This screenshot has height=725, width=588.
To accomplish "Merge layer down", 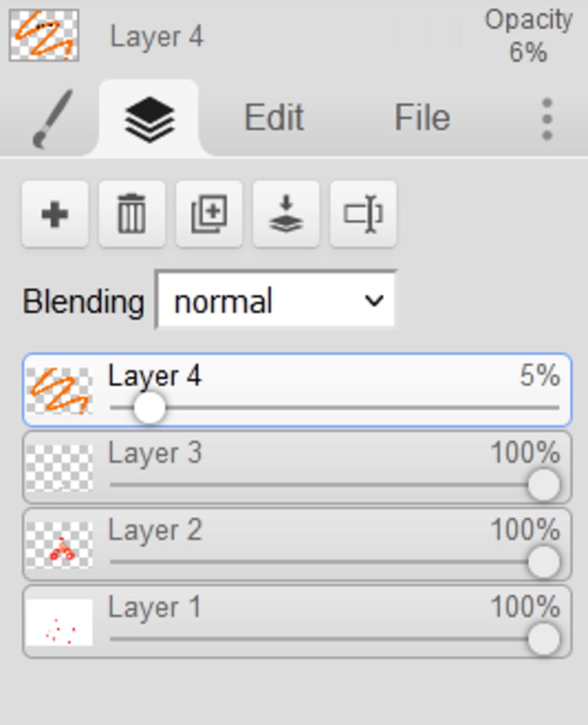I will [286, 214].
